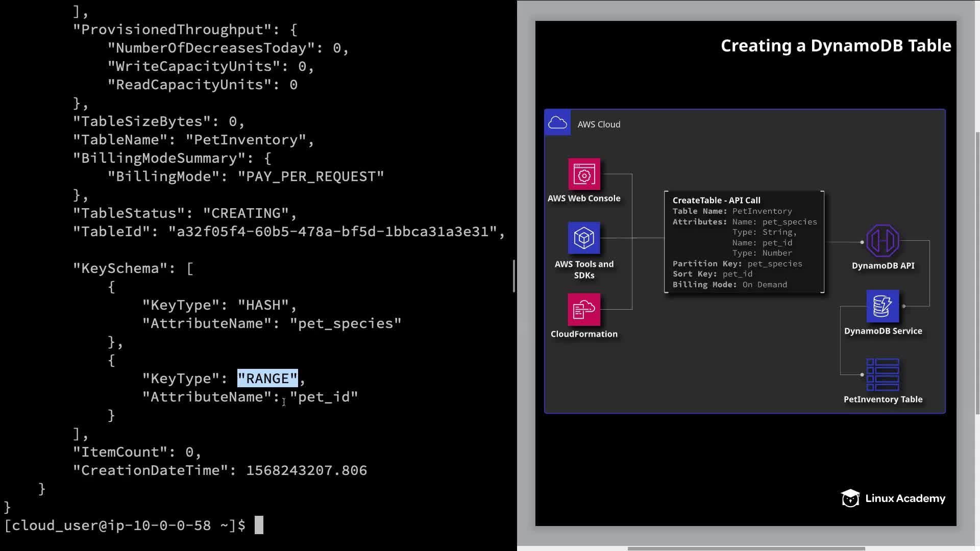Click the AWS Tools and SDKs icon
The width and height of the screenshot is (980, 551).
tap(584, 238)
